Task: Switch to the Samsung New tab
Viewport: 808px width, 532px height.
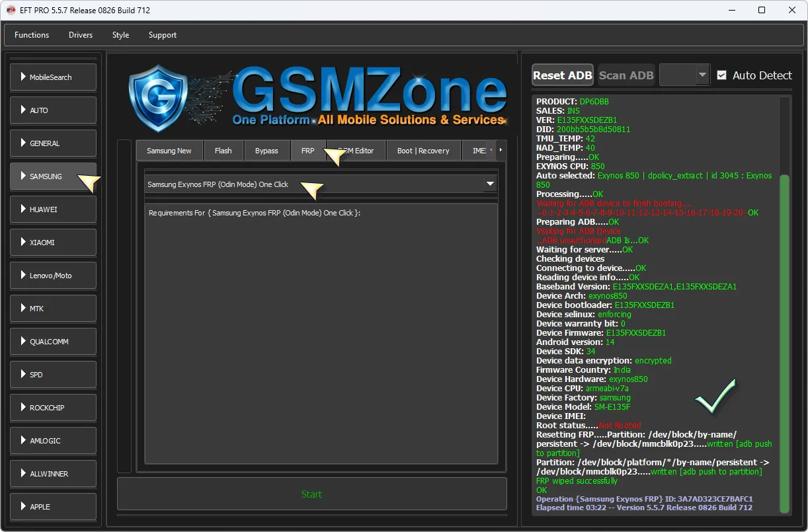Action: click(x=169, y=151)
